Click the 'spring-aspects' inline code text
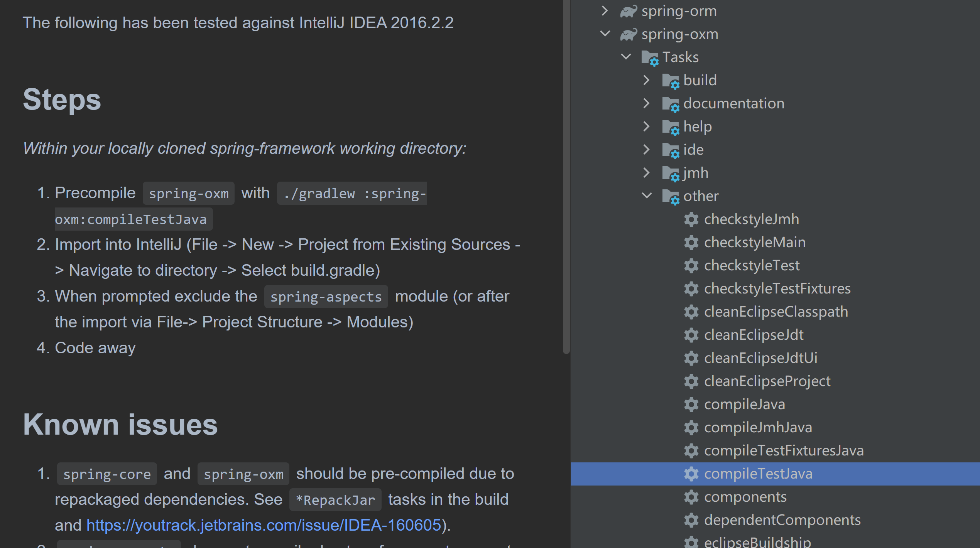 pyautogui.click(x=326, y=297)
